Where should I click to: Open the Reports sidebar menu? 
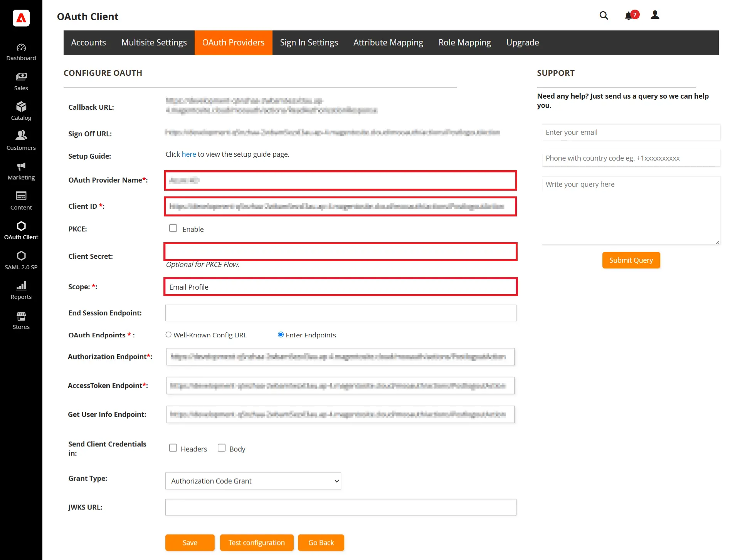tap(21, 291)
